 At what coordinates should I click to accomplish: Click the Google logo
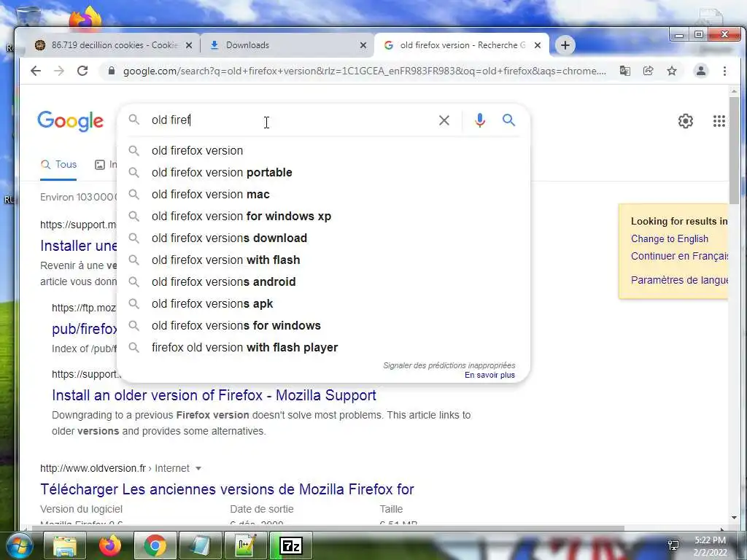pos(71,121)
